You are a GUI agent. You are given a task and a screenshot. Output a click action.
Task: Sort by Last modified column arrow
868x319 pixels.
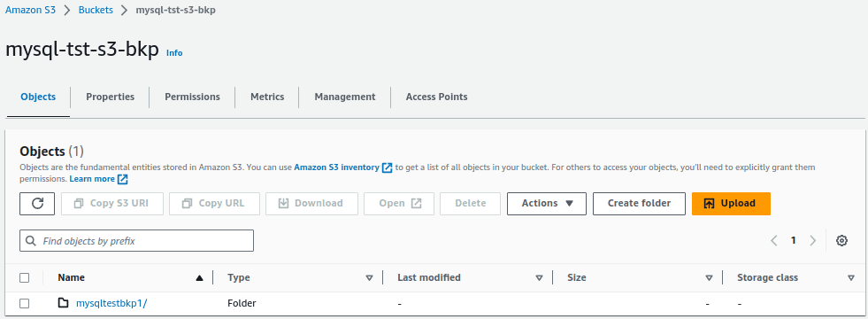(539, 278)
